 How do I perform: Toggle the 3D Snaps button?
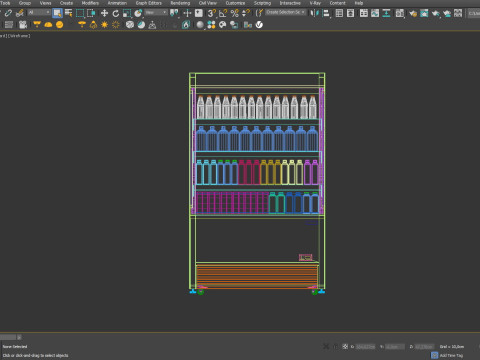[212, 13]
